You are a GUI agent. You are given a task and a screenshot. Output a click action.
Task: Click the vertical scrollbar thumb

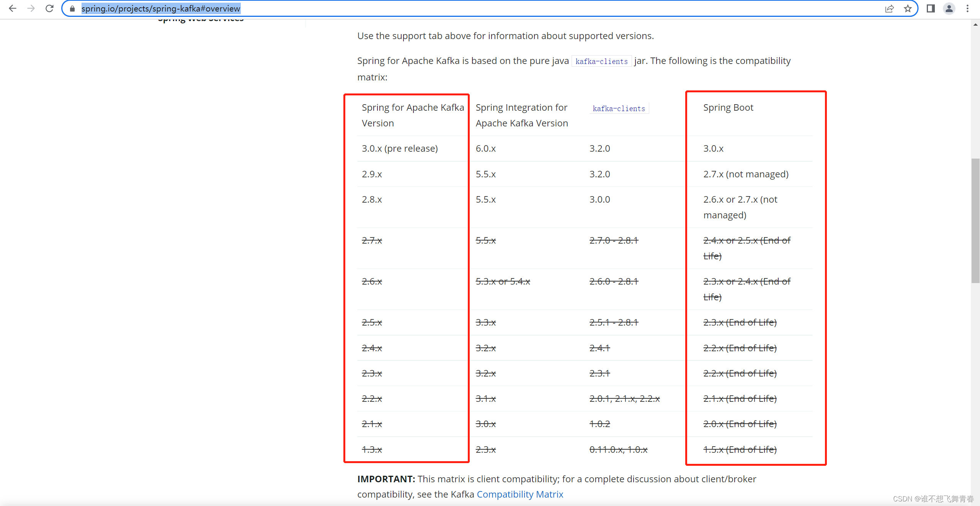[x=975, y=220]
